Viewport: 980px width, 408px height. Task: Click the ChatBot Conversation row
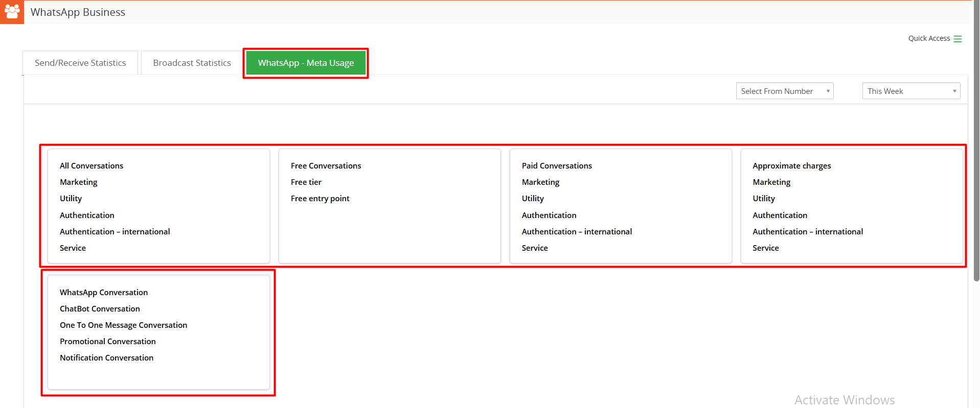coord(100,309)
